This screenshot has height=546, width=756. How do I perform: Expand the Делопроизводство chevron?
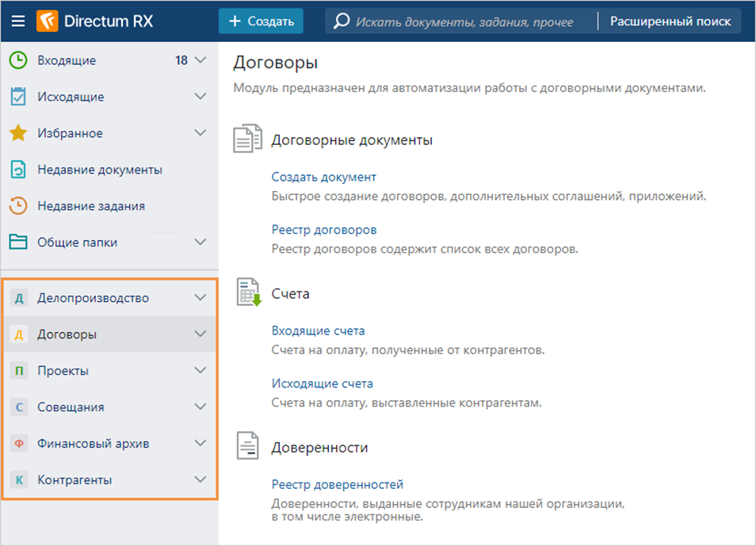click(200, 298)
